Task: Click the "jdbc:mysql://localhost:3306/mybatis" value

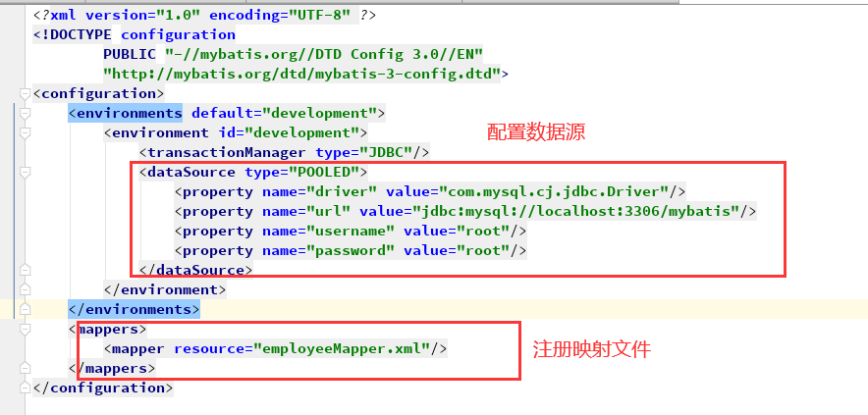Action: (575, 211)
